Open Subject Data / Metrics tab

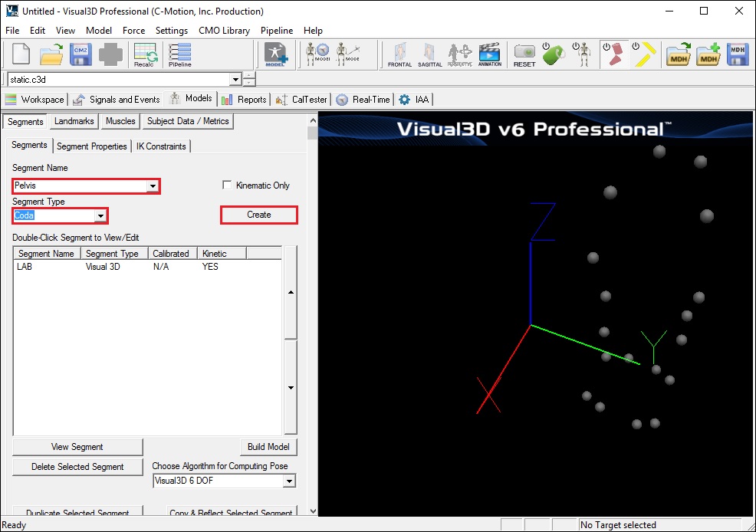click(x=188, y=121)
